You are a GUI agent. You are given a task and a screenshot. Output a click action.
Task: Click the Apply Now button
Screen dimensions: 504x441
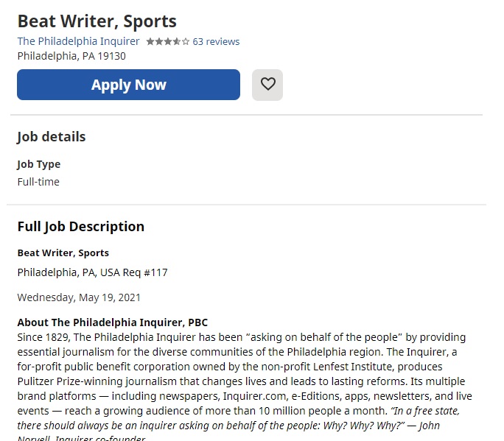pyautogui.click(x=128, y=85)
